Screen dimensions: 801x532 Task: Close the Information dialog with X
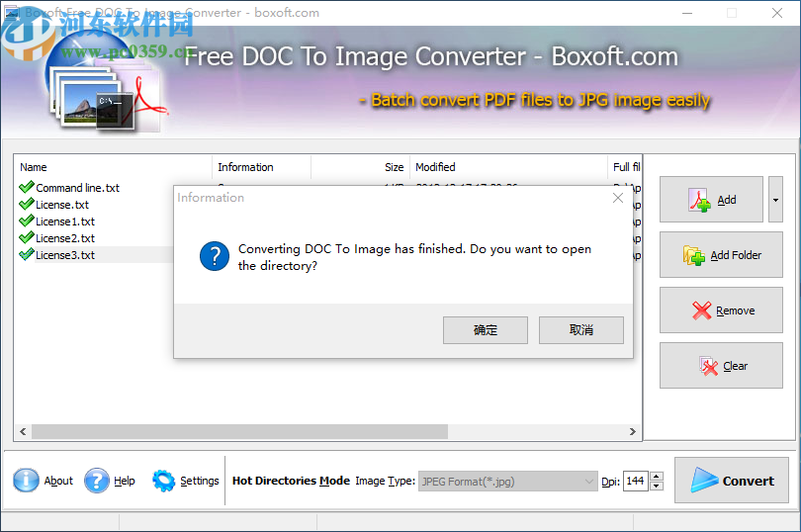point(618,198)
